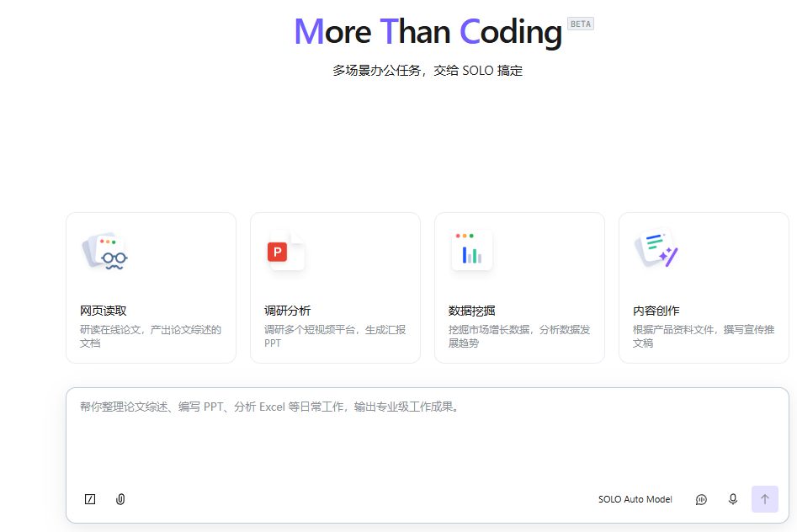
Task: Click the glasses web reader icon
Action: tap(104, 251)
